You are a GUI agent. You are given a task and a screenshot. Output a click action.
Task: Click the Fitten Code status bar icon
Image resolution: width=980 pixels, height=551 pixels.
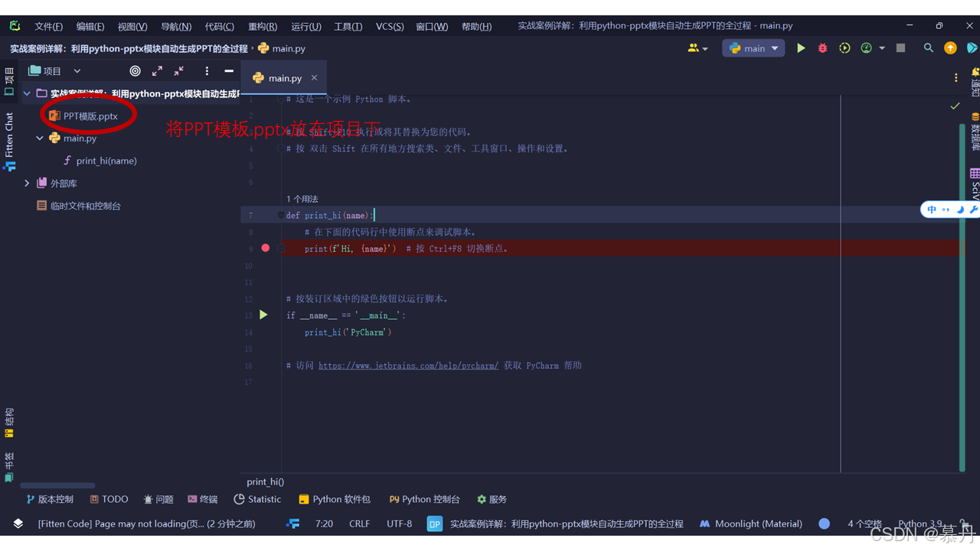(292, 523)
